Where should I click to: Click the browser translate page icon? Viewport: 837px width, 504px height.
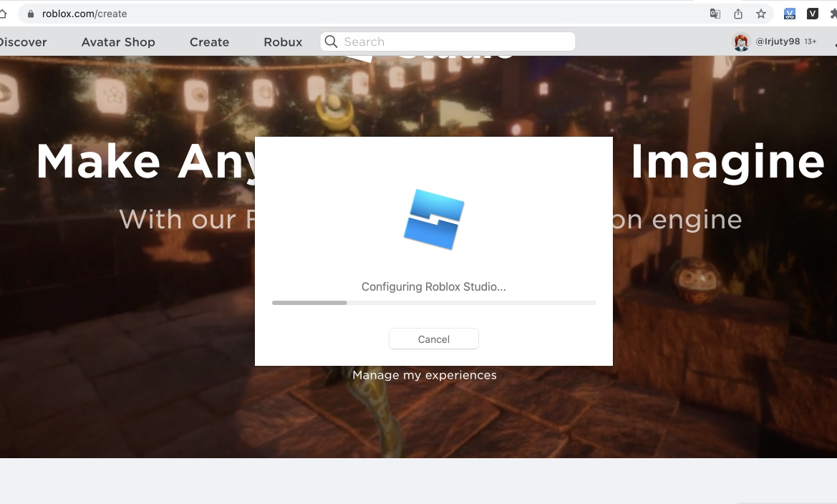pyautogui.click(x=715, y=14)
